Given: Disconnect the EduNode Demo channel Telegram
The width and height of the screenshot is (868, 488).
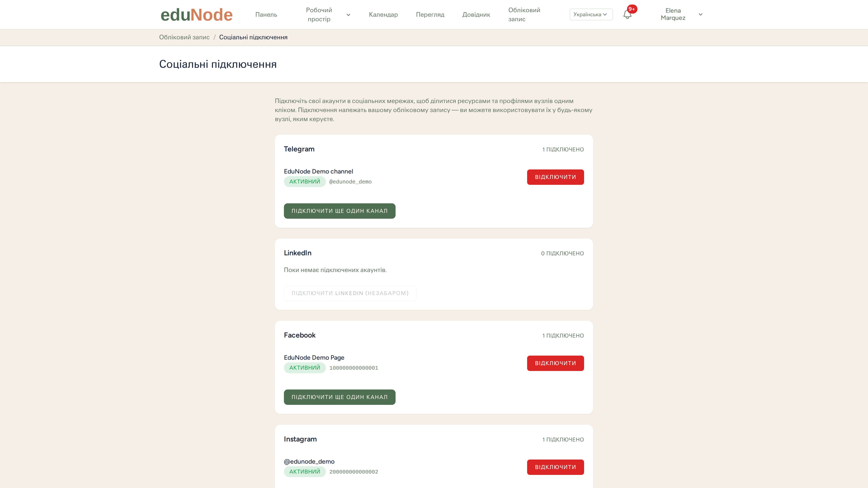Looking at the screenshot, I should [555, 177].
